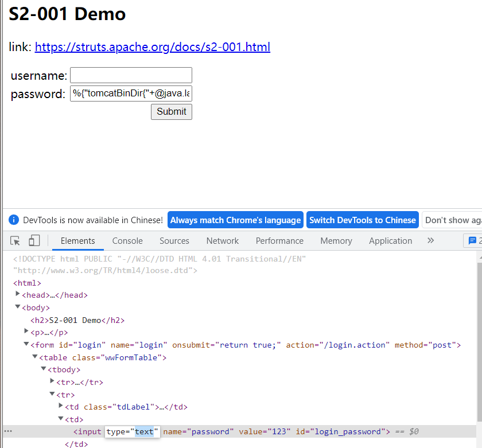Focus the password input field
Screen dimensions: 482x448
pos(131,94)
